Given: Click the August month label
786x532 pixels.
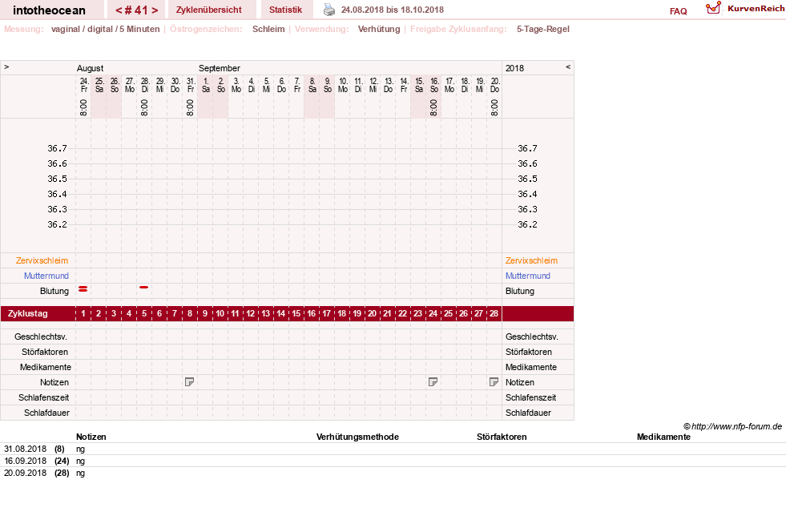Looking at the screenshot, I should click(90, 68).
